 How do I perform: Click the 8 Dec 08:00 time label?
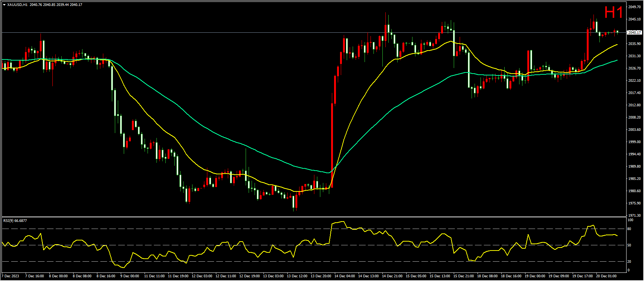point(82,276)
